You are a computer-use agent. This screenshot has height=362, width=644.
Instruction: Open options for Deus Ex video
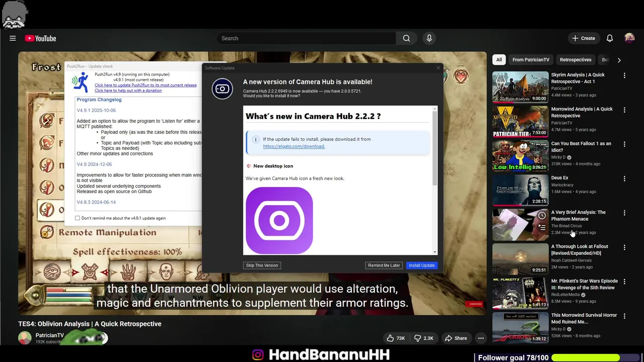tap(624, 178)
